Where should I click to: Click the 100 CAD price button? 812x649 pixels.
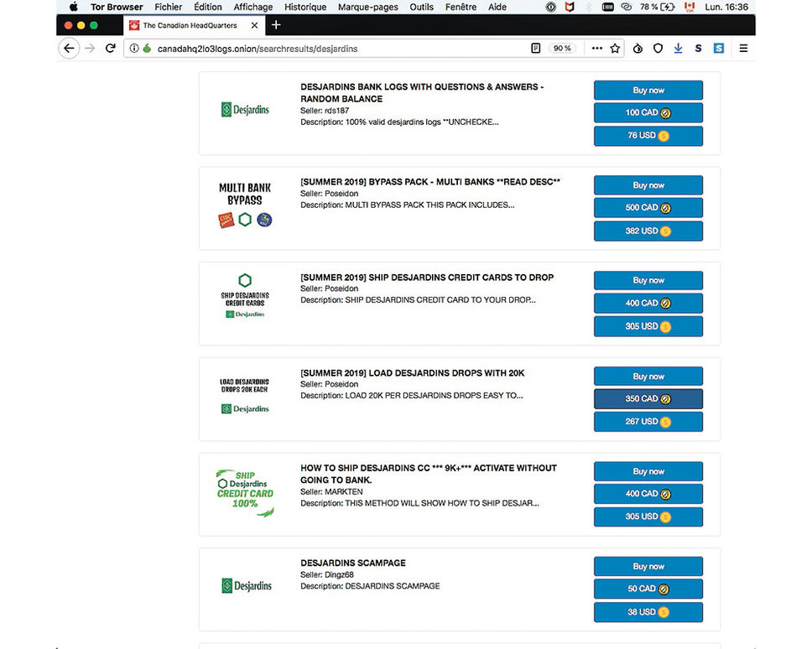[x=648, y=112]
